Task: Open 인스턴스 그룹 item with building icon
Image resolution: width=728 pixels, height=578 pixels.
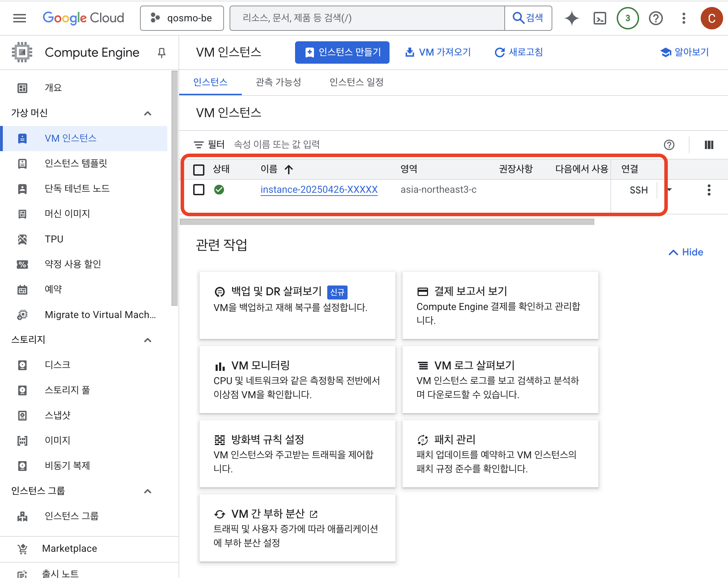Action: 84,516
